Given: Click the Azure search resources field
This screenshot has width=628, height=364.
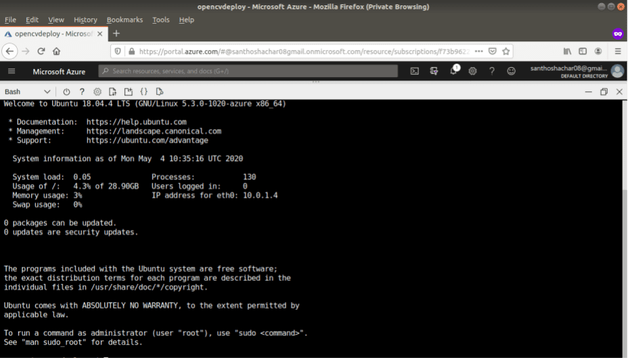Looking at the screenshot, I should click(x=248, y=71).
